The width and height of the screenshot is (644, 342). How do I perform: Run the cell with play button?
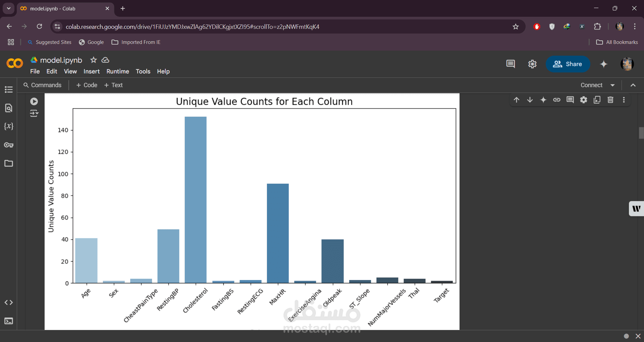coord(34,101)
